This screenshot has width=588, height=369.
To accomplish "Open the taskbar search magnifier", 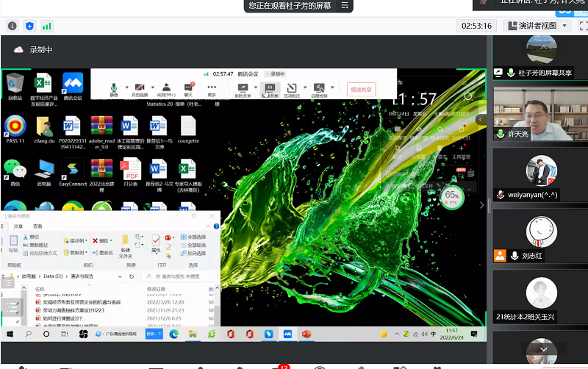I will coord(28,334).
